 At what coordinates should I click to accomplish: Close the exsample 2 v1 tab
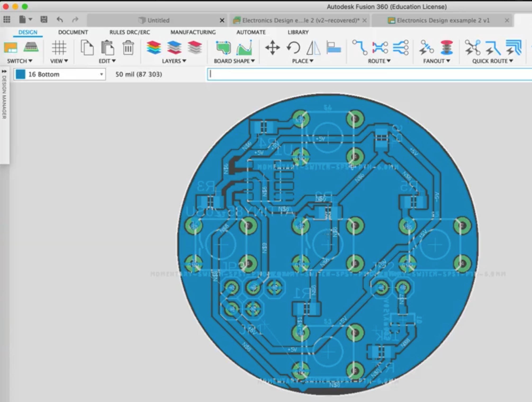[x=507, y=20]
